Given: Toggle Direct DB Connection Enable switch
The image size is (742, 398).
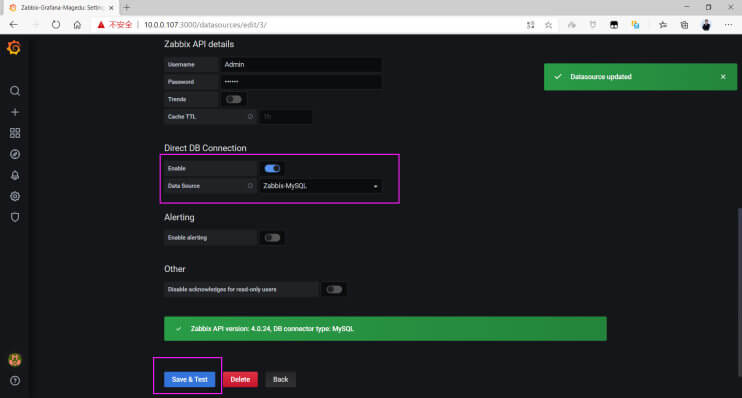Looking at the screenshot, I should [272, 168].
